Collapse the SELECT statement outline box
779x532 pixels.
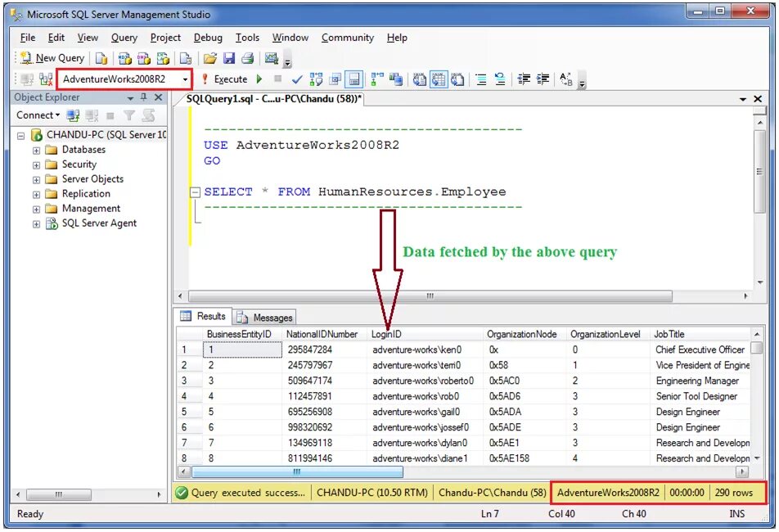[x=196, y=192]
